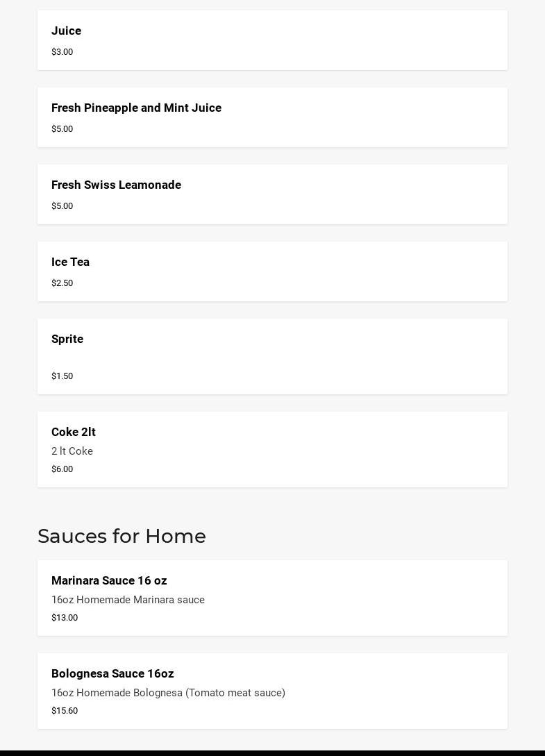Click the Homemade Marinara sauce description
This screenshot has height=756, width=545.
coord(128,600)
